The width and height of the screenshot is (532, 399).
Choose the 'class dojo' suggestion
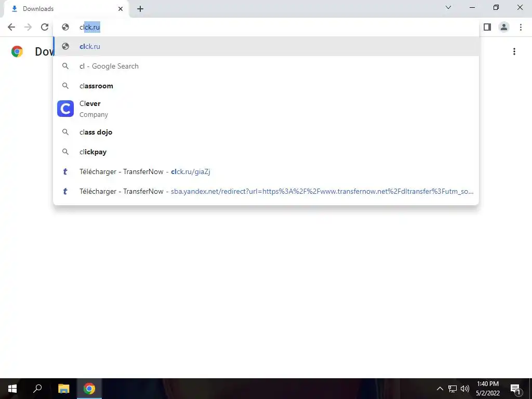266,132
